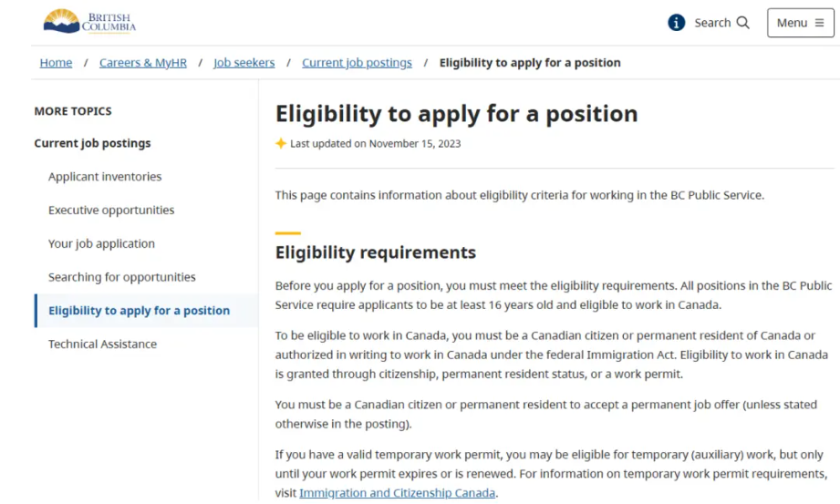Open the Menu button

801,23
